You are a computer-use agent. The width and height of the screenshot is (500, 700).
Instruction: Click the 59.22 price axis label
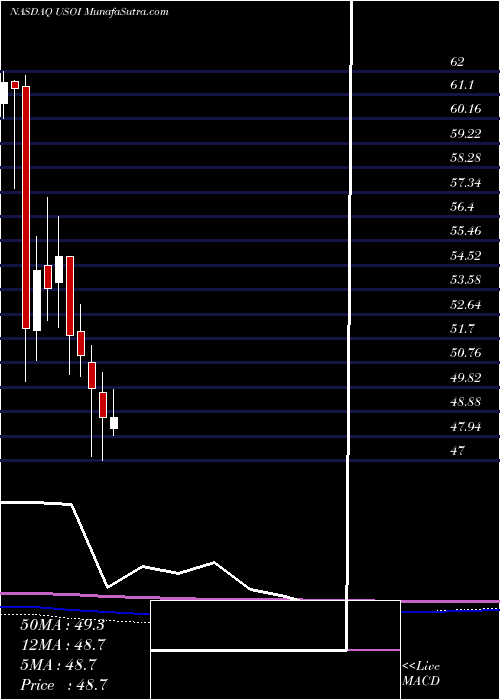click(x=465, y=133)
